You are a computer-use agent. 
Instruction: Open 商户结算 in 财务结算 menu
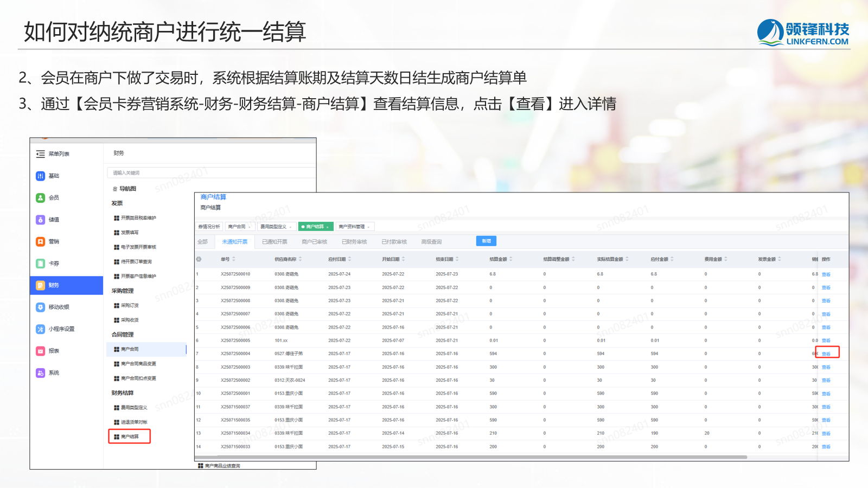[130, 436]
